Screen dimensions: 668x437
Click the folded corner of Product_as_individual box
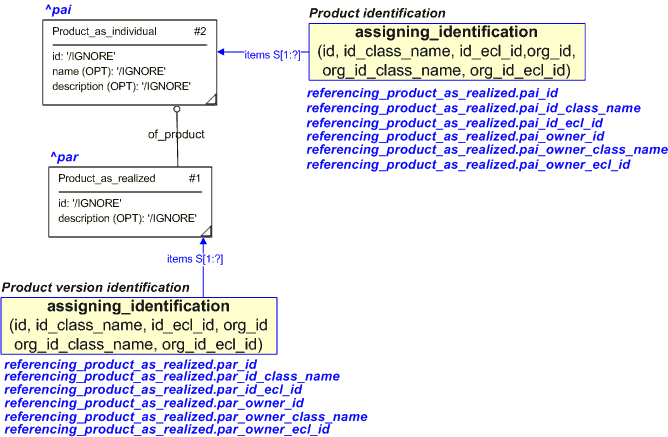pyautogui.click(x=212, y=99)
